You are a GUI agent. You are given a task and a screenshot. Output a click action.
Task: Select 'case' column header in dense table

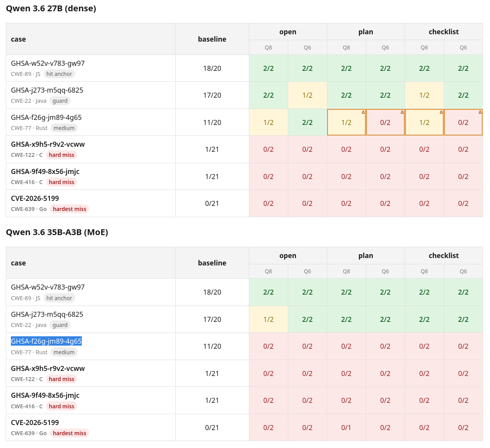coord(91,39)
